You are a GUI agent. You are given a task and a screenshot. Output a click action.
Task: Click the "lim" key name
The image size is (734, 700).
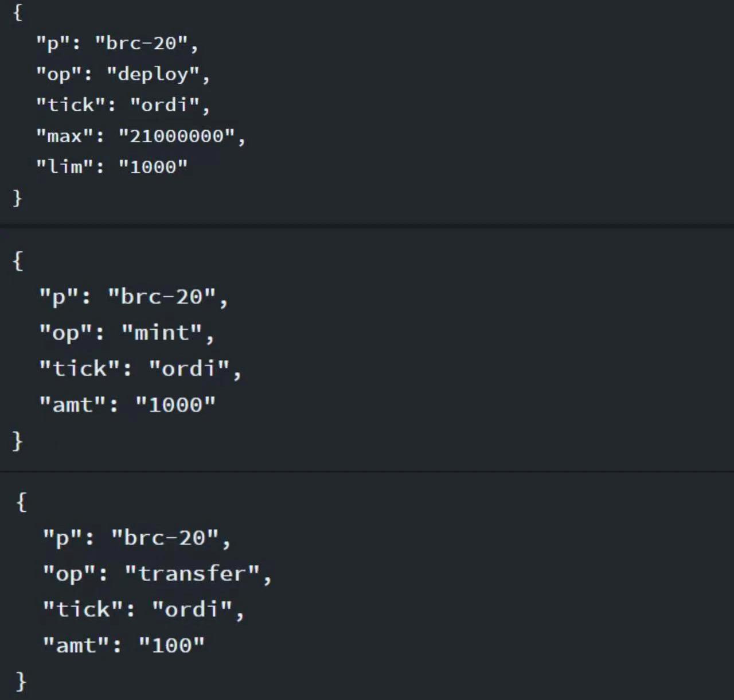click(x=65, y=167)
